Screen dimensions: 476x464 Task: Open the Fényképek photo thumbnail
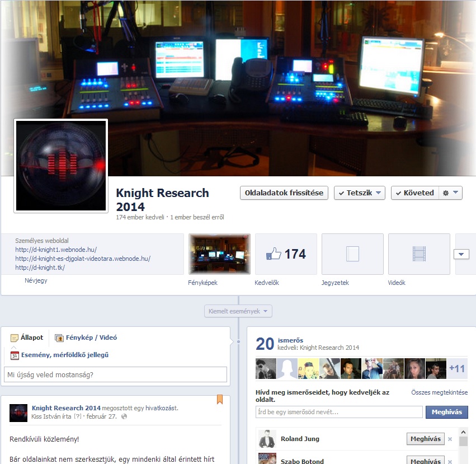coord(219,254)
